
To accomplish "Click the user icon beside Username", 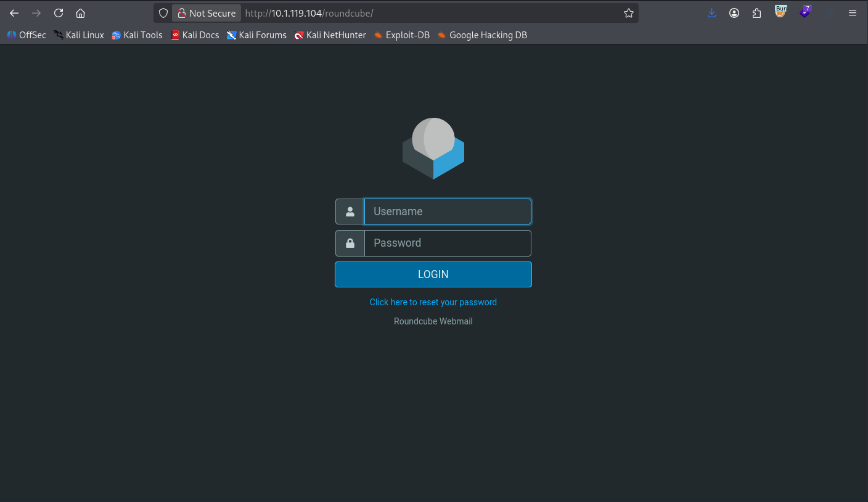I will pyautogui.click(x=350, y=212).
